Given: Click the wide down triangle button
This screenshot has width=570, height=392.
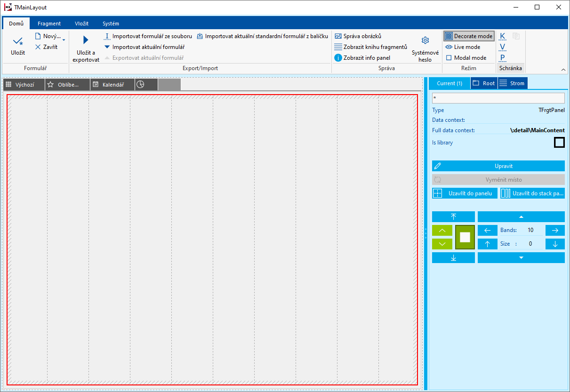Looking at the screenshot, I should (x=521, y=258).
